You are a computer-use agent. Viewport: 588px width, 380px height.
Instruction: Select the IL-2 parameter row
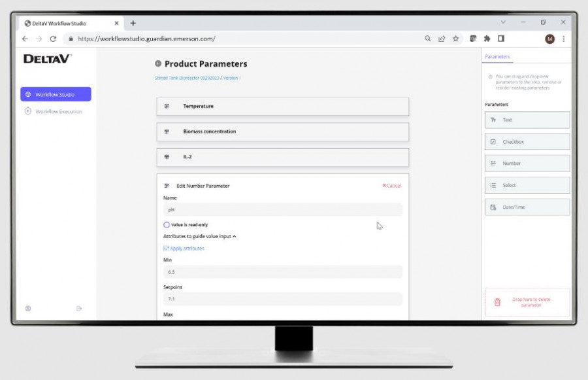pyautogui.click(x=283, y=158)
